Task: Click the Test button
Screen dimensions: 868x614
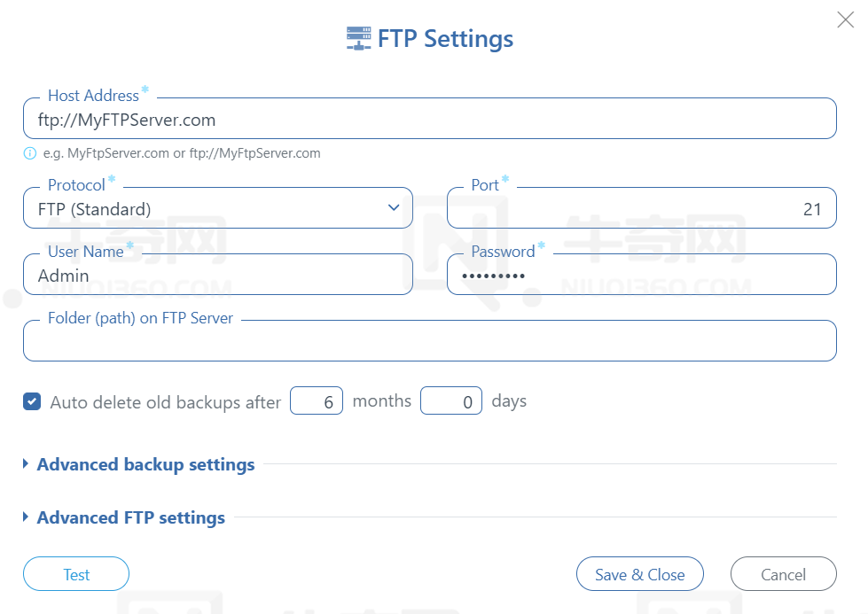Action: (76, 574)
